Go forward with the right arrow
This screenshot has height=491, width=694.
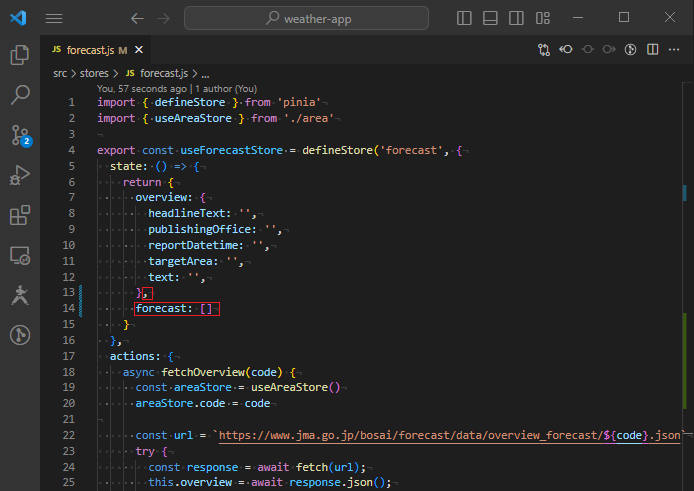[x=163, y=18]
